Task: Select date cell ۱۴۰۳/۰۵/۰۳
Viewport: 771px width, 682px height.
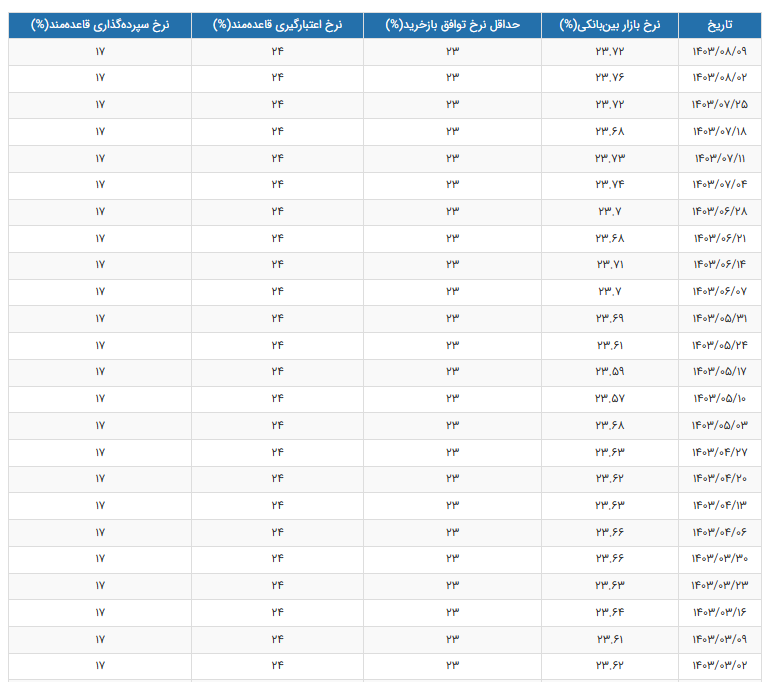Action: click(x=719, y=425)
